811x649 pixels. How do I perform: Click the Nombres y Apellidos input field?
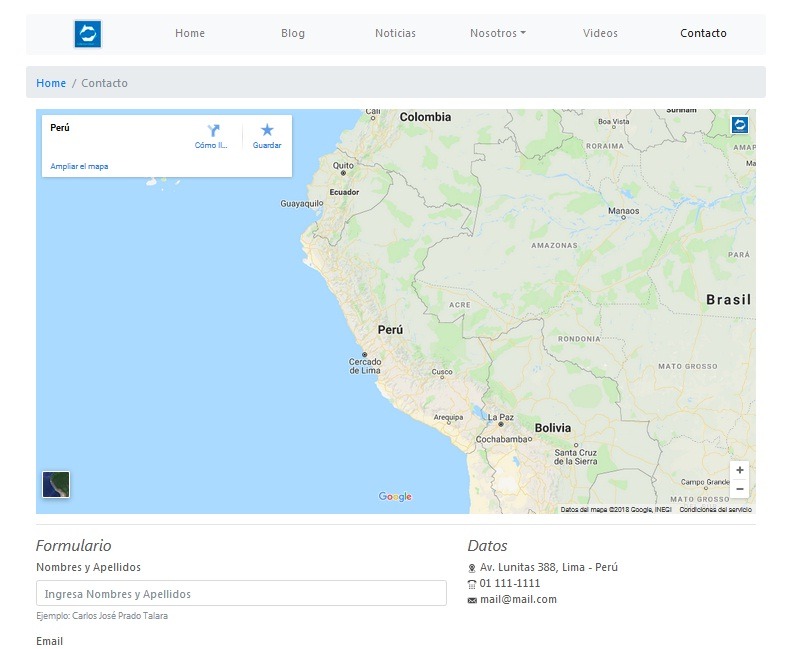(x=241, y=593)
